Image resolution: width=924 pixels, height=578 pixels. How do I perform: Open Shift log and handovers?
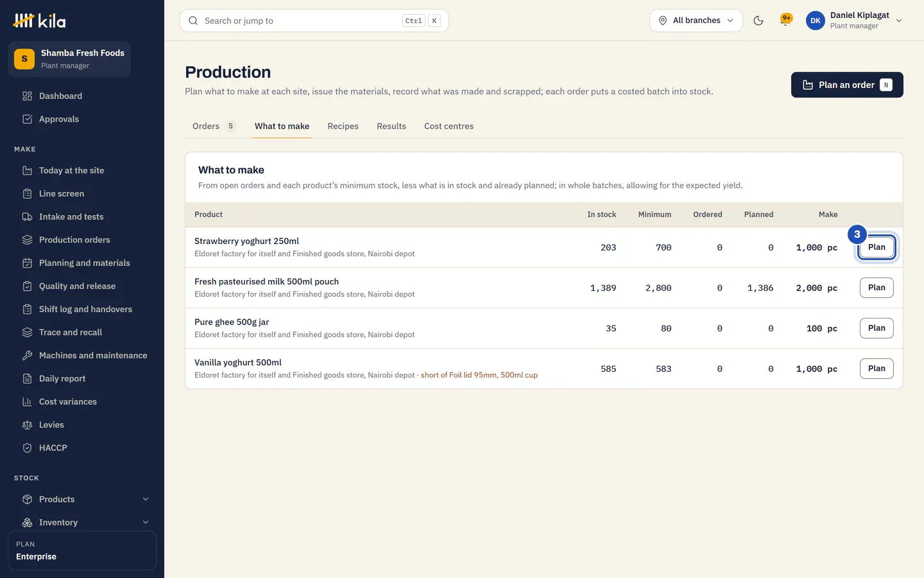(82, 309)
